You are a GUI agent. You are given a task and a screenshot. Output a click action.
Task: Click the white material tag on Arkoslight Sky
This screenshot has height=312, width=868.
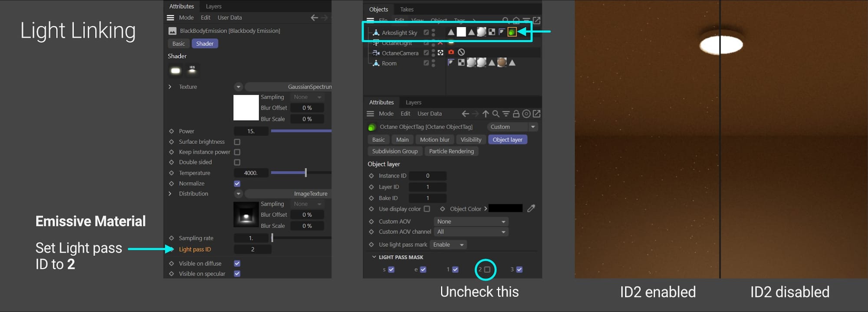[461, 32]
